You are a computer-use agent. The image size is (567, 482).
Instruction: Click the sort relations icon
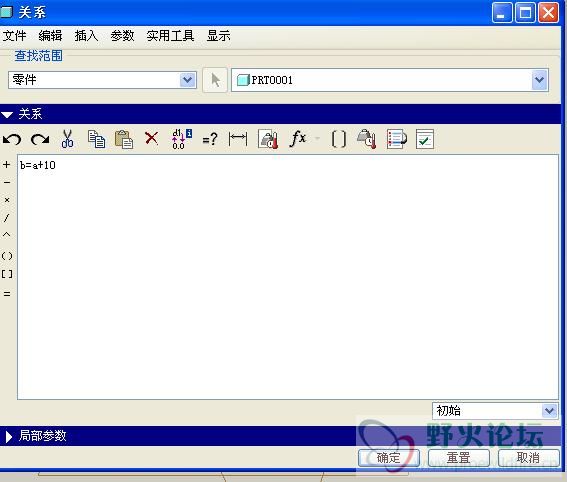tap(396, 139)
